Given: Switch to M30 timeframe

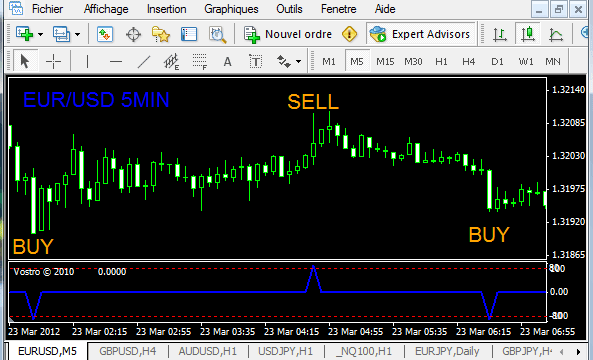Looking at the screenshot, I should point(413,61).
